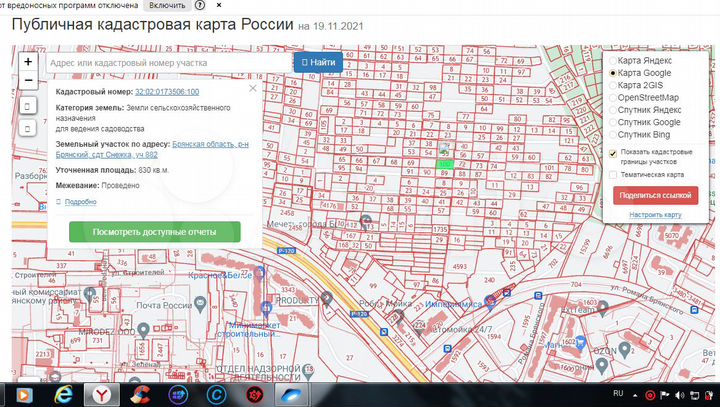Open media player icon in taskbar
The width and height of the screenshot is (720, 407).
pos(25,395)
